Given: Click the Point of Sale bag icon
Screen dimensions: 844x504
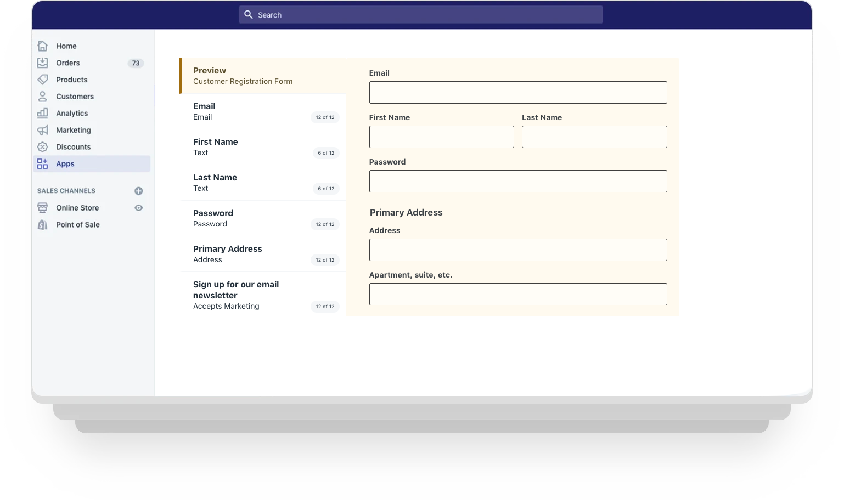Looking at the screenshot, I should coord(42,225).
